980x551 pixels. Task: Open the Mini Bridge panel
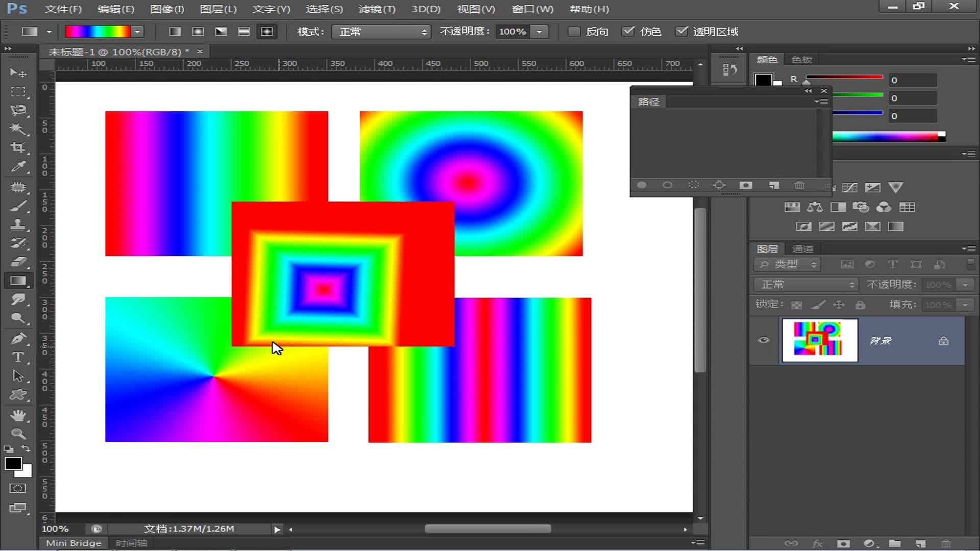point(73,543)
